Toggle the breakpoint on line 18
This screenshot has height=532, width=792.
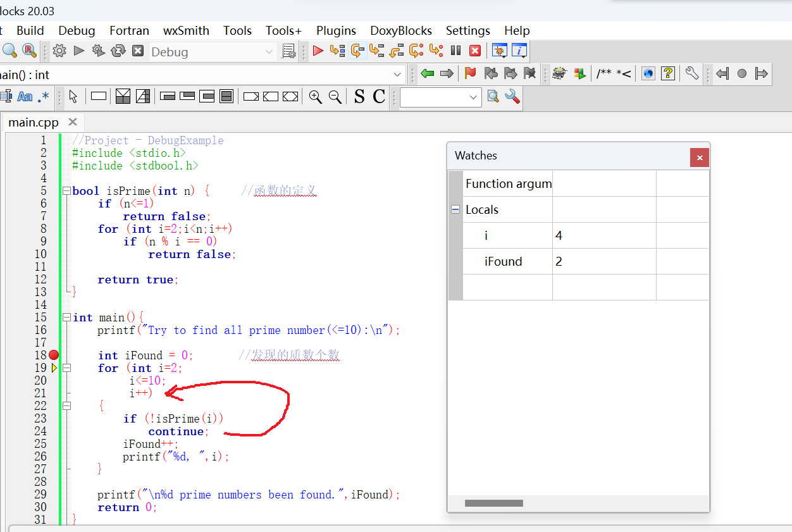tap(54, 355)
